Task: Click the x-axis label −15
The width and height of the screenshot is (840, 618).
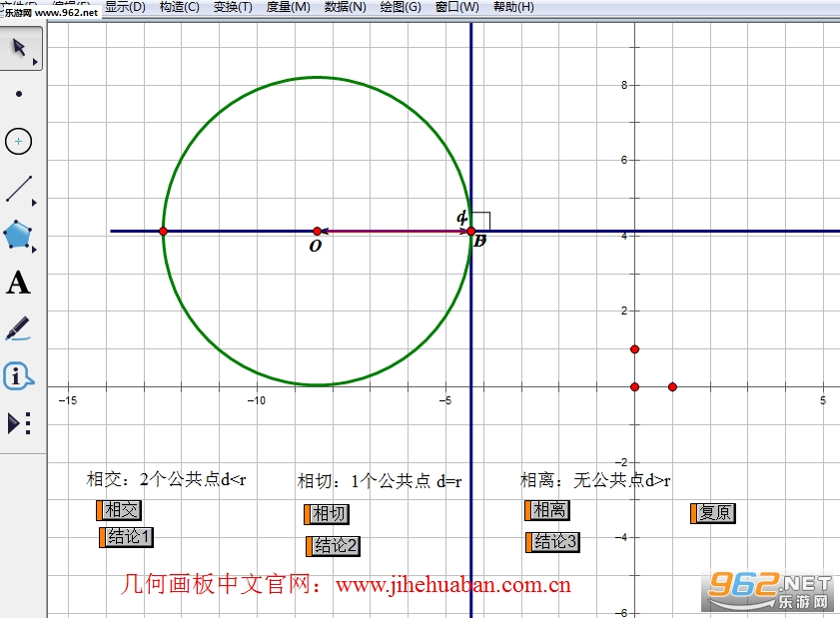Action: point(68,400)
